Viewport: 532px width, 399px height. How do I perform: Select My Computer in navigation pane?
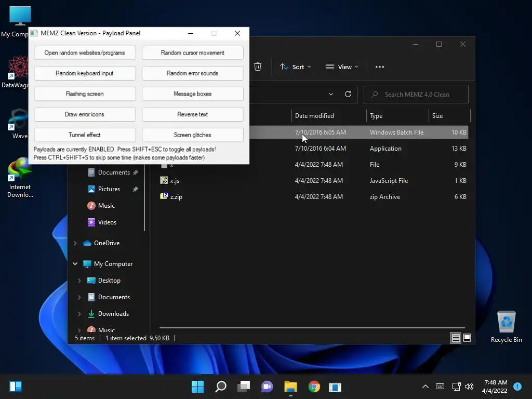click(x=113, y=264)
